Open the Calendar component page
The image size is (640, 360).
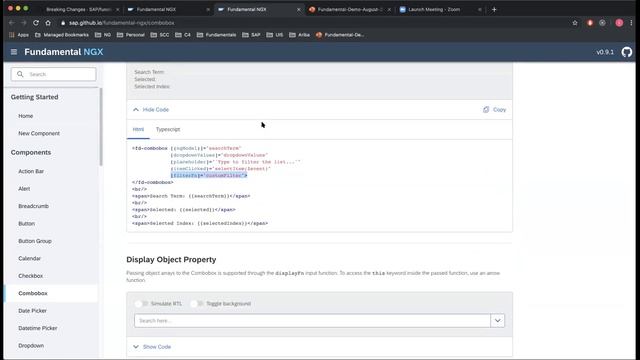(x=29, y=258)
